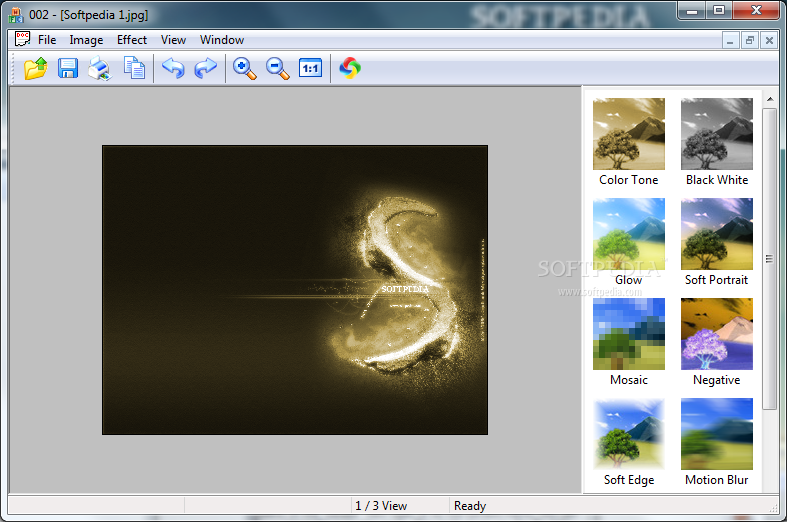Click the colorful swirl effects icon
Viewport: 787px width, 522px height.
(x=350, y=68)
